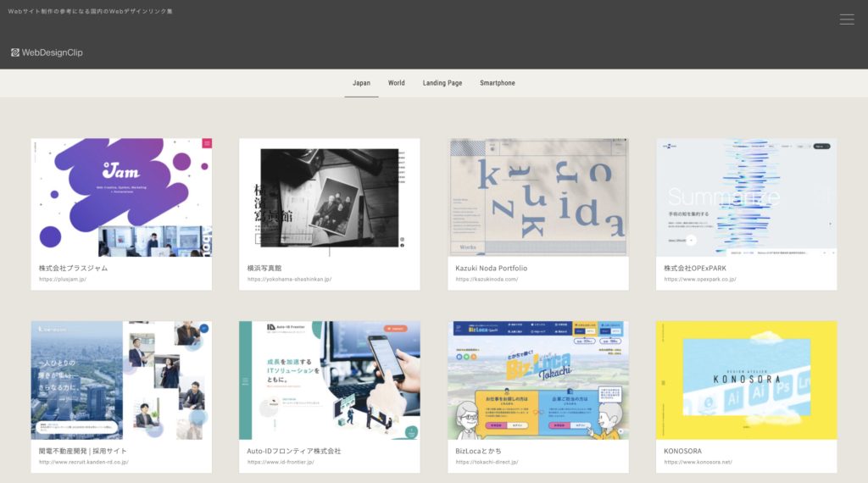Viewport: 868px width, 483px height.
Task: Switch to the Japan tab
Action: point(361,83)
